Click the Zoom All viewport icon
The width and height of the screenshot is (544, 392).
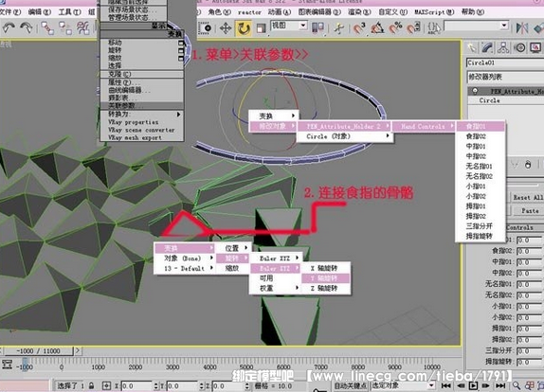(530, 385)
